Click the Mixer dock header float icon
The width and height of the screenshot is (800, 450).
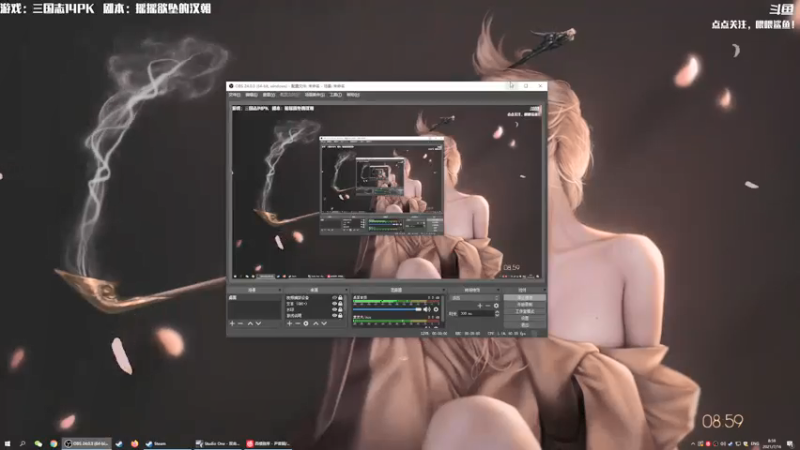pyautogui.click(x=443, y=290)
